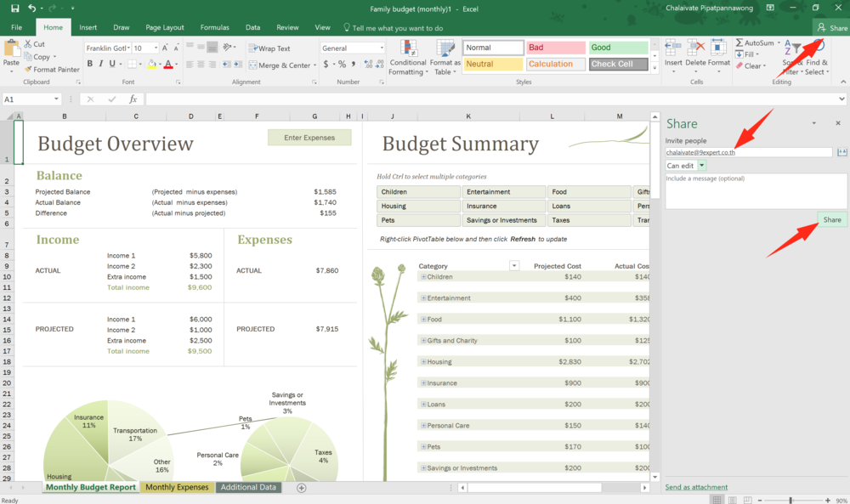Toggle bold formatting
850x504 pixels.
[88, 65]
